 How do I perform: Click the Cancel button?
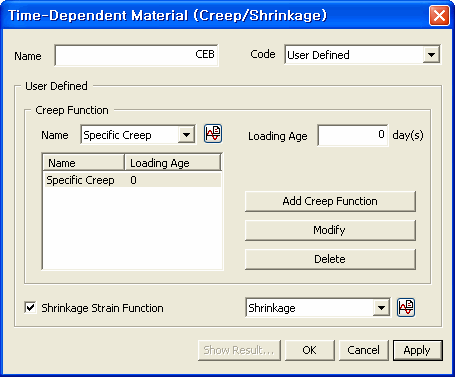pyautogui.click(x=363, y=350)
